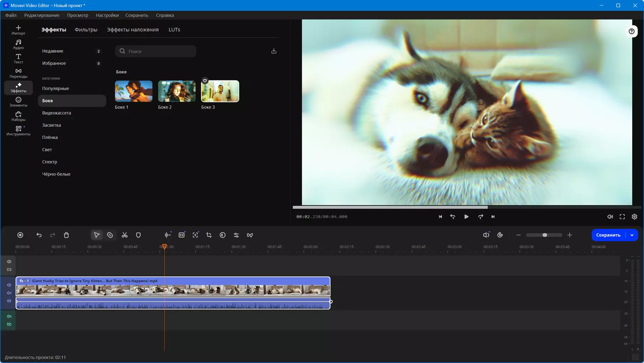
Task: Toggle visibility of the empty top track
Action: (x=9, y=262)
